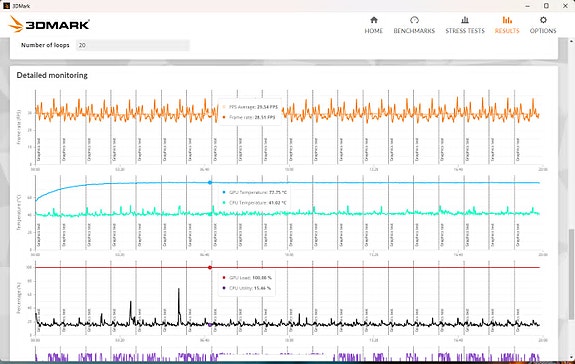Select the purple CPU utility marker dot
This screenshot has width=575, height=364.
(210, 325)
